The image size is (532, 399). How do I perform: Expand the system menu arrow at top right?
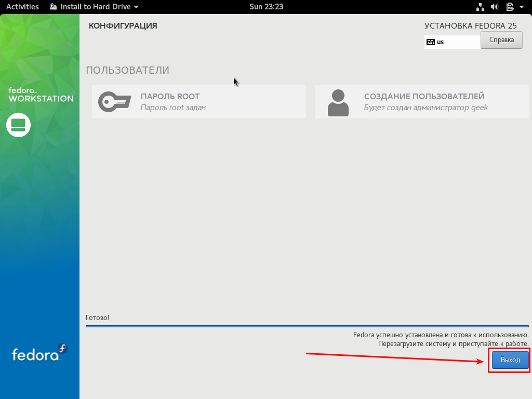click(x=522, y=7)
